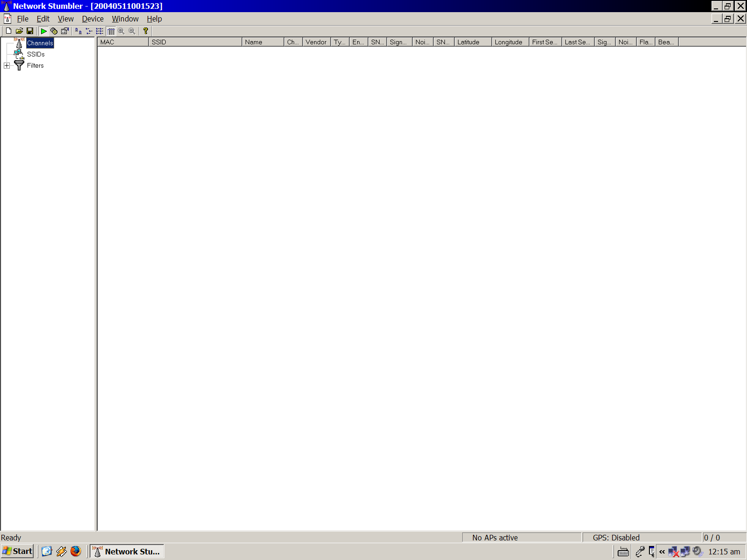The height and width of the screenshot is (560, 747).
Task: Sort by the MAC column header
Action: 123,42
